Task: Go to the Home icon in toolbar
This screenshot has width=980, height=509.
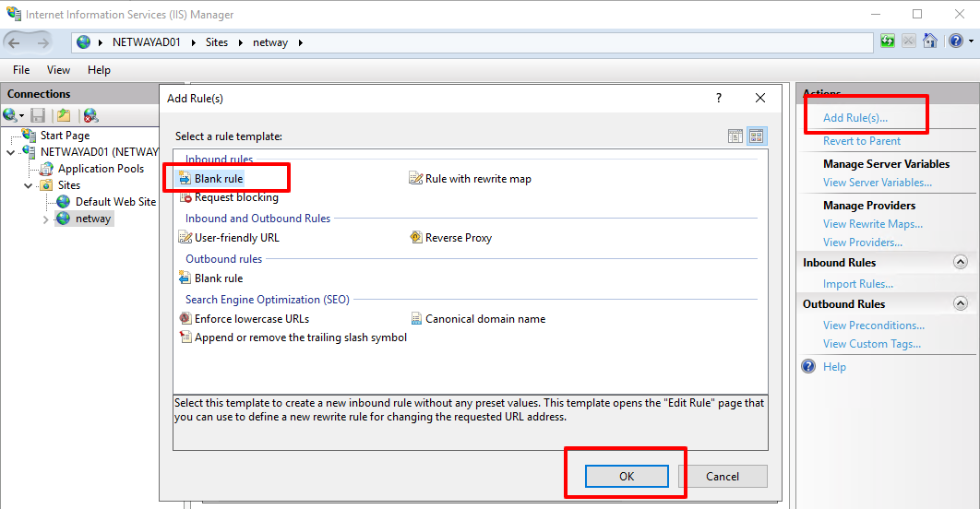Action: [930, 41]
